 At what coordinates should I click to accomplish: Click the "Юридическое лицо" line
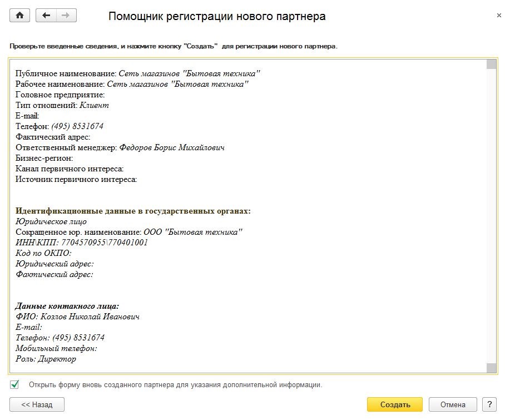coord(51,221)
